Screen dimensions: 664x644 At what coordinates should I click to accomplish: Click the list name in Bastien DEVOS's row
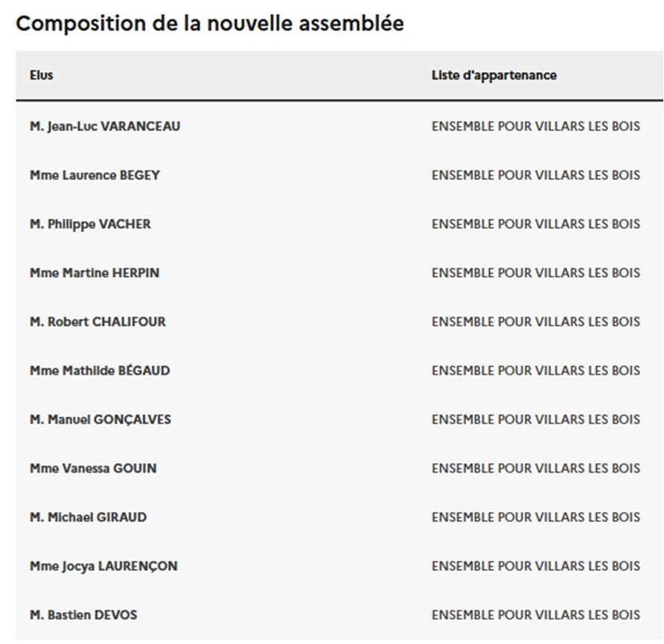tap(535, 616)
